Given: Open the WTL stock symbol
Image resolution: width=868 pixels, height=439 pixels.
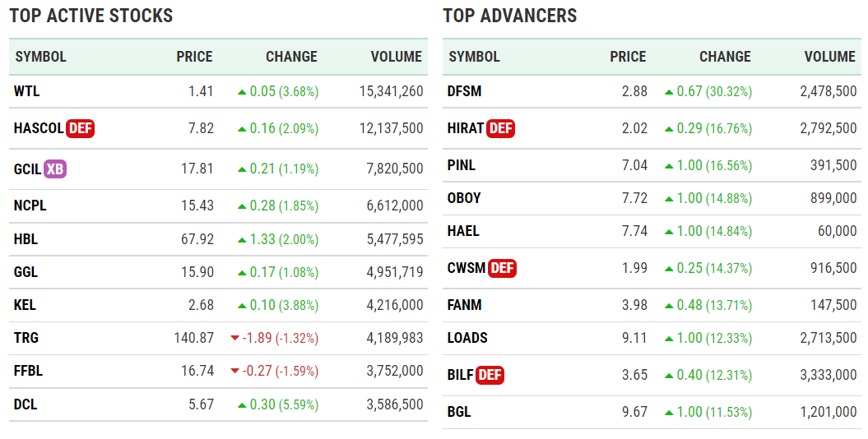Looking at the screenshot, I should [x=26, y=91].
